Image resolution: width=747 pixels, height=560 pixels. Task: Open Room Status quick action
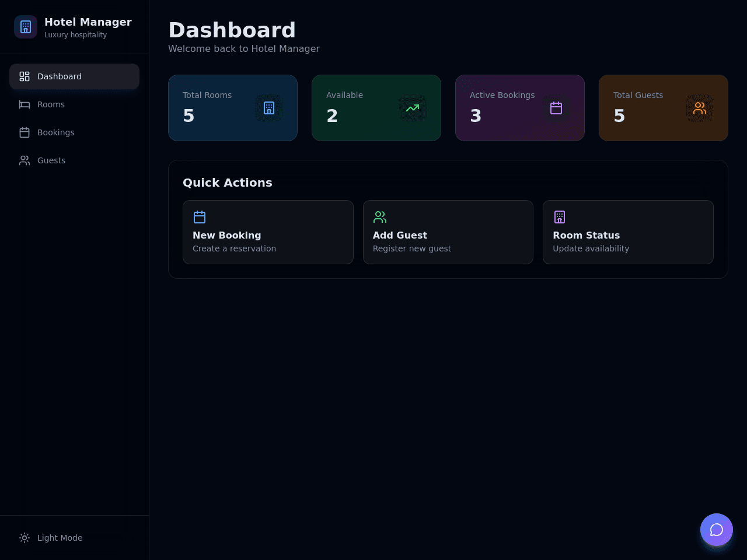pos(628,232)
